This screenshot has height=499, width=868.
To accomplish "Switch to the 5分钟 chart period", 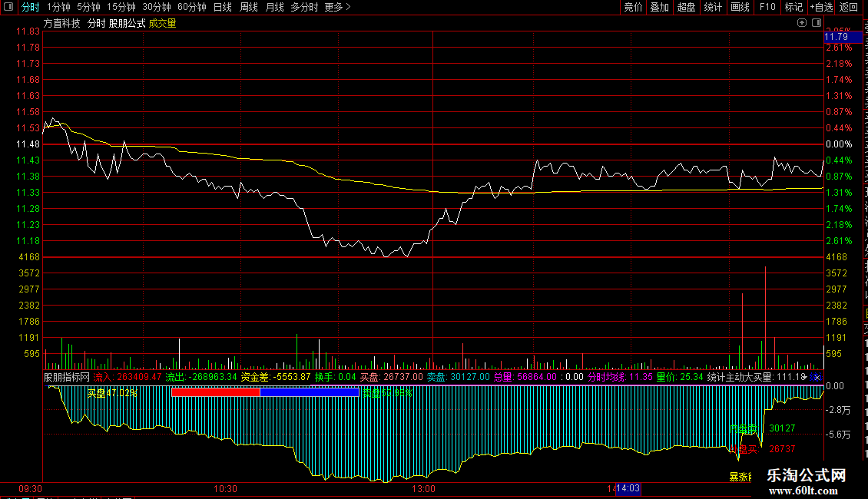I will pos(88,7).
